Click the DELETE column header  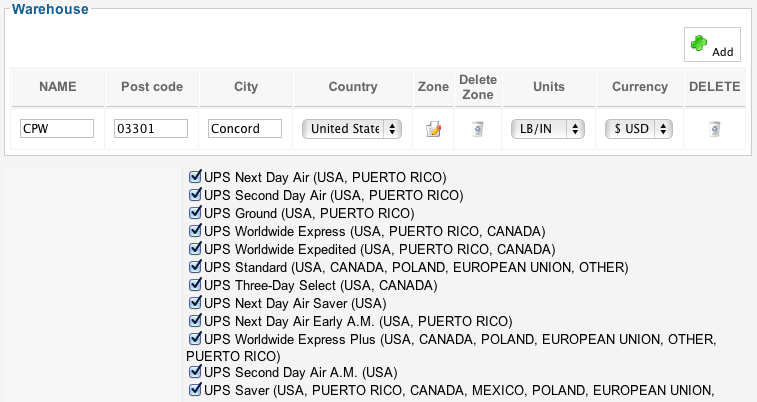pyautogui.click(x=715, y=87)
